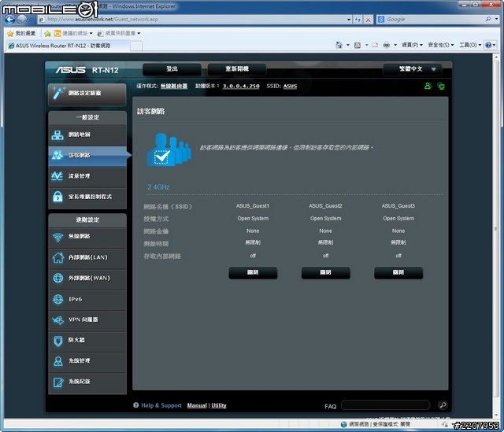Click the operation mode link
Screen dimensions: 504x432
point(174,86)
